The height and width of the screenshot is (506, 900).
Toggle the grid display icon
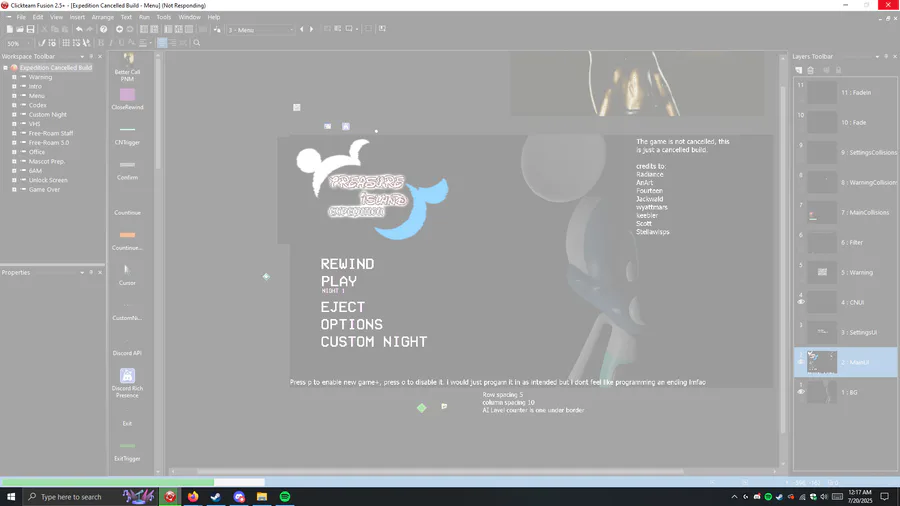tap(66, 43)
